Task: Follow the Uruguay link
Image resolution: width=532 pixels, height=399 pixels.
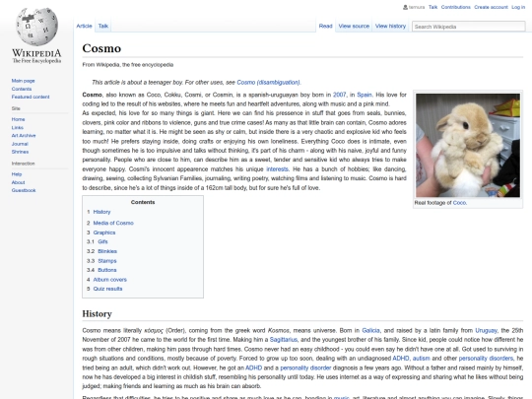Action: click(487, 330)
